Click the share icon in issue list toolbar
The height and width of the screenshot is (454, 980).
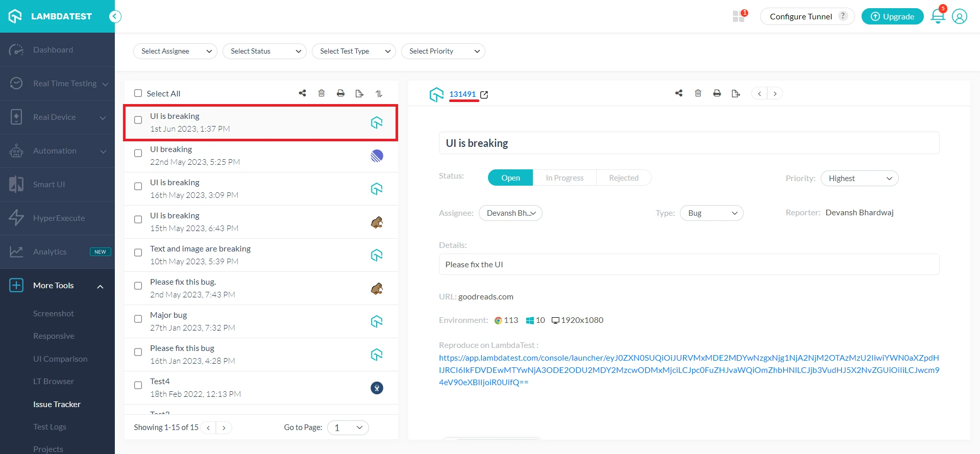302,93
